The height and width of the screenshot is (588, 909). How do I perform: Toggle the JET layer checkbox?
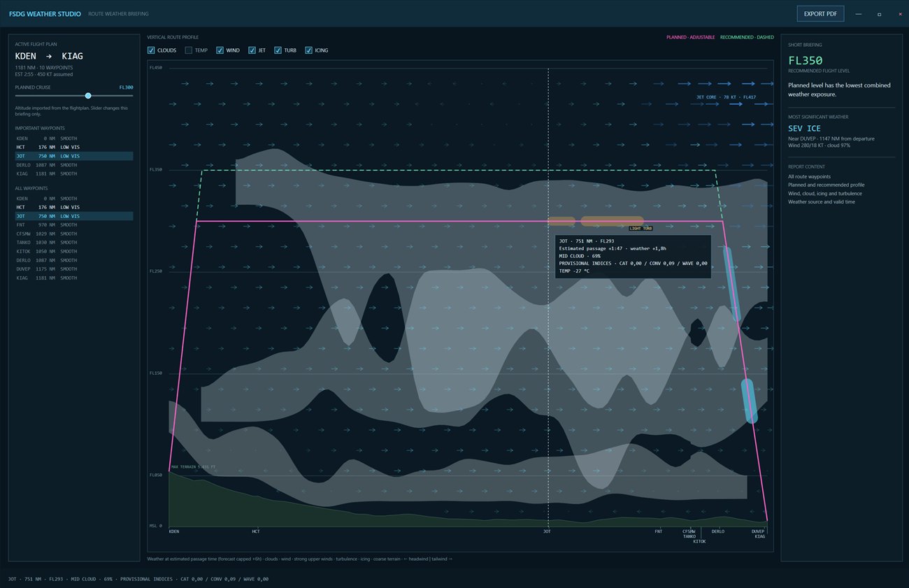click(x=252, y=50)
